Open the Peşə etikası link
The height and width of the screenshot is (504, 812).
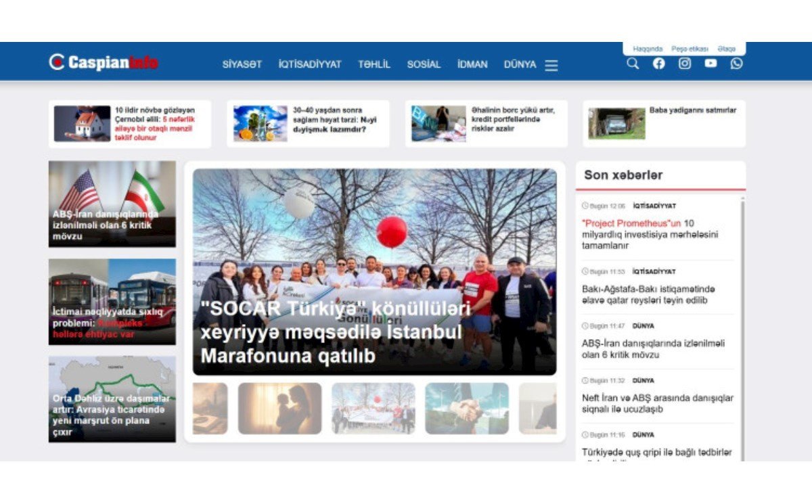(690, 48)
